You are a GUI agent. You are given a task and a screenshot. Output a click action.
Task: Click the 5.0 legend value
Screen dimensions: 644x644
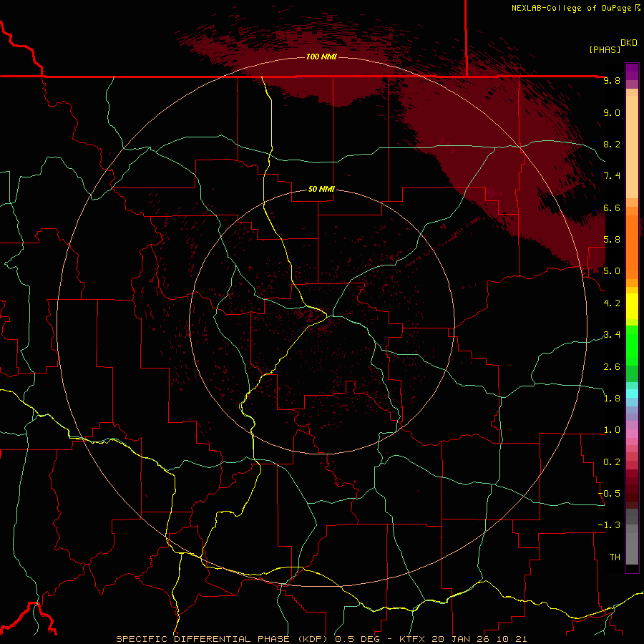[612, 271]
